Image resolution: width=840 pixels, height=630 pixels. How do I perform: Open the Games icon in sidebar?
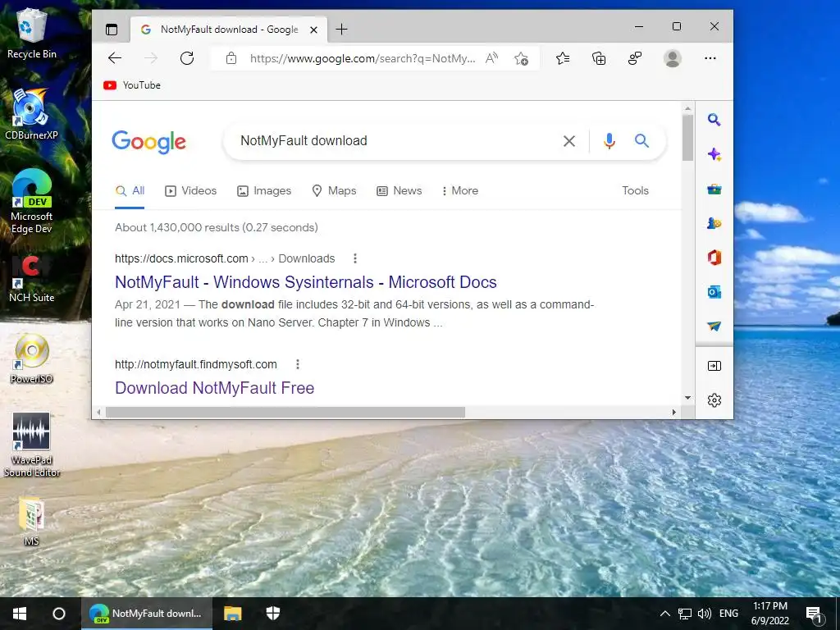714,223
